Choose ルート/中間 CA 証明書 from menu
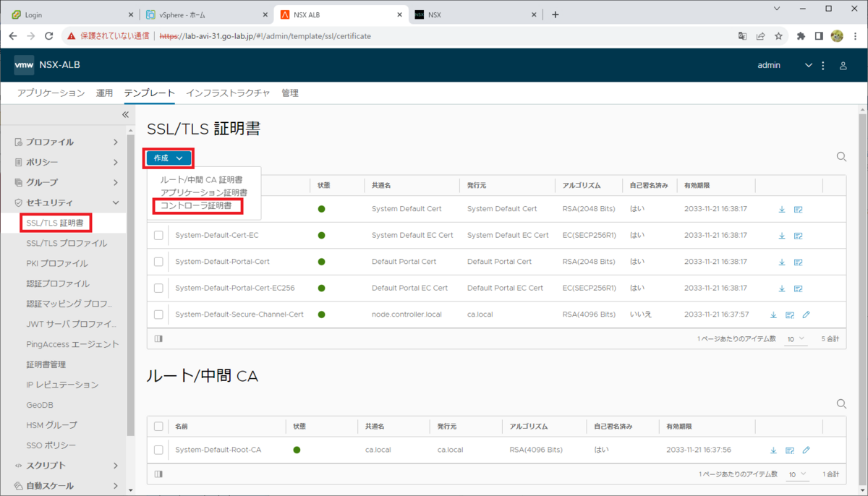This screenshot has width=868, height=496. point(200,179)
